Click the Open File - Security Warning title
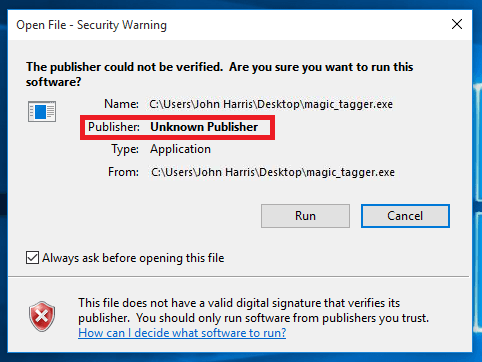482x362 pixels. (91, 25)
